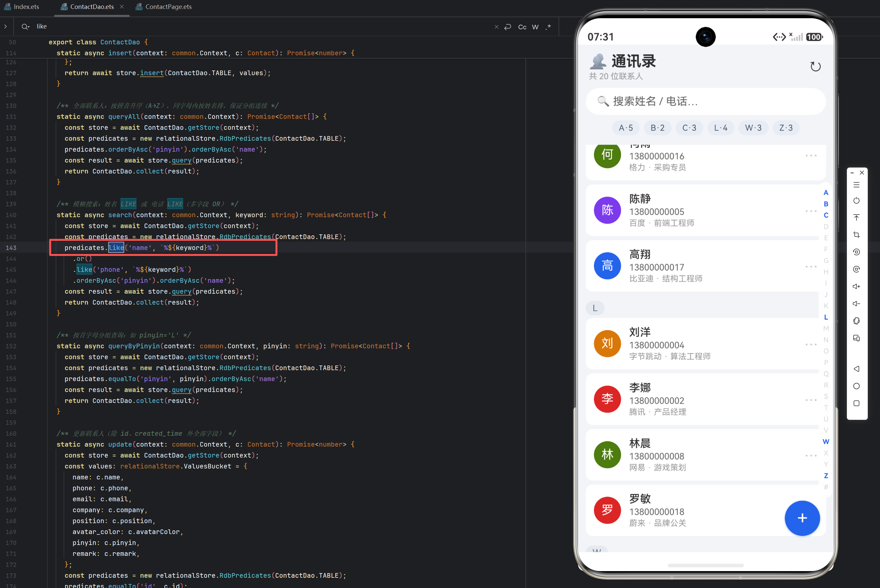Close the ContactDao.ets tab
The width and height of the screenshot is (880, 588).
[122, 7]
